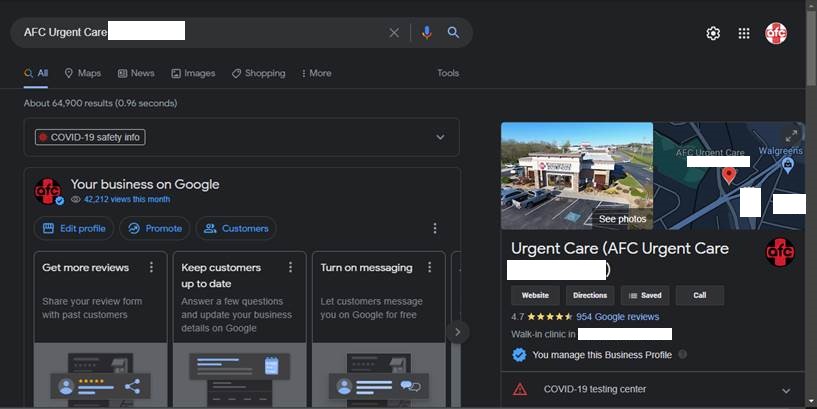Click inside the AFC Urgent Care search field
This screenshot has width=817, height=409.
coord(203,33)
